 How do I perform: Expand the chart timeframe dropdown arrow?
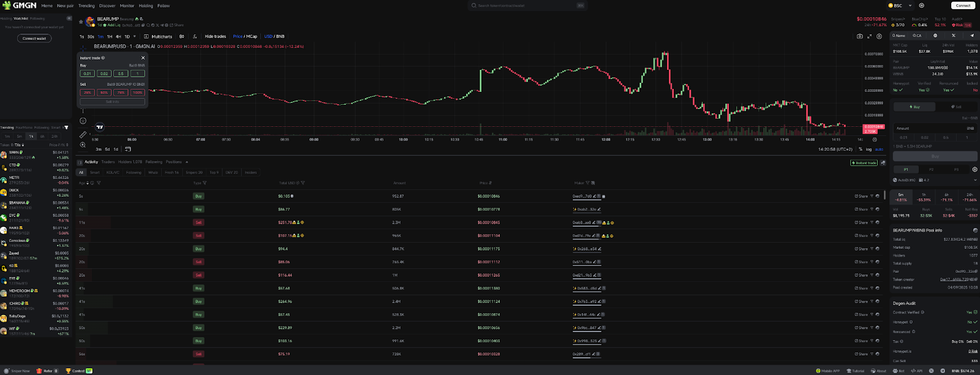click(135, 36)
